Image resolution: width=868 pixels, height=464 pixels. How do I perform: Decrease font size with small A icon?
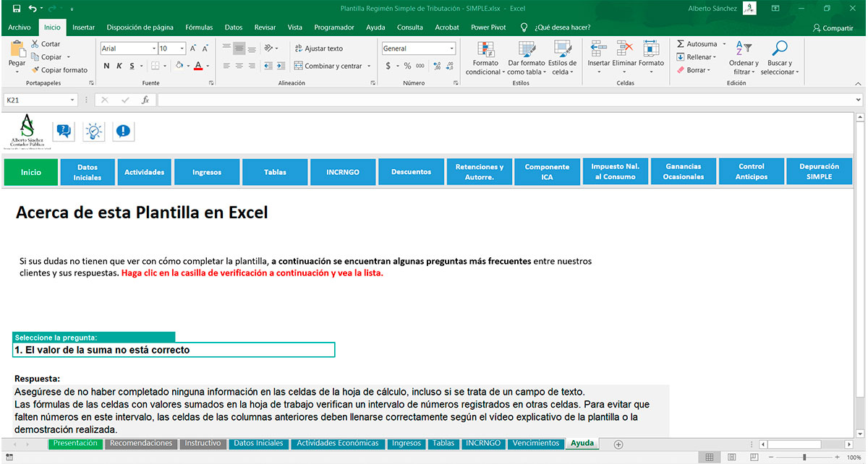click(205, 48)
